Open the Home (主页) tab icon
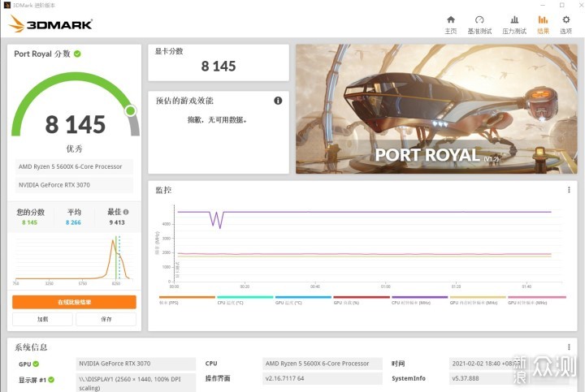 point(451,24)
